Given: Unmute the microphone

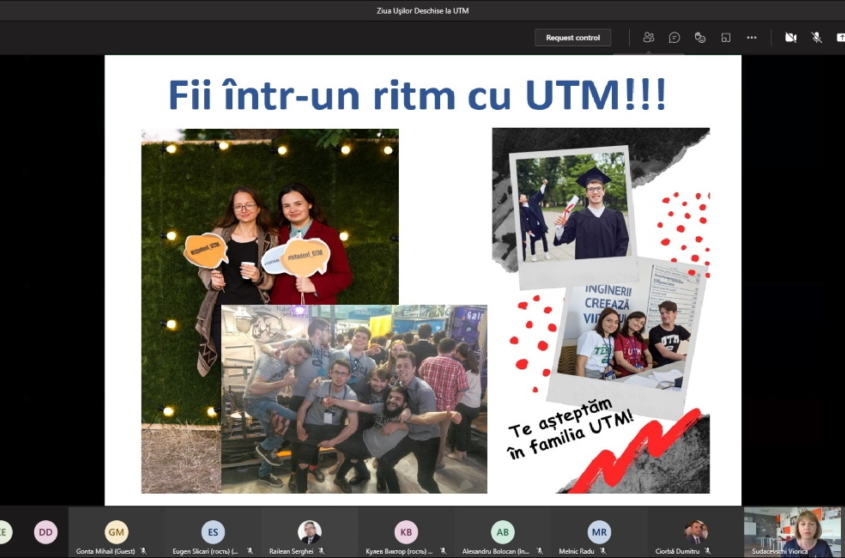Looking at the screenshot, I should click(816, 37).
